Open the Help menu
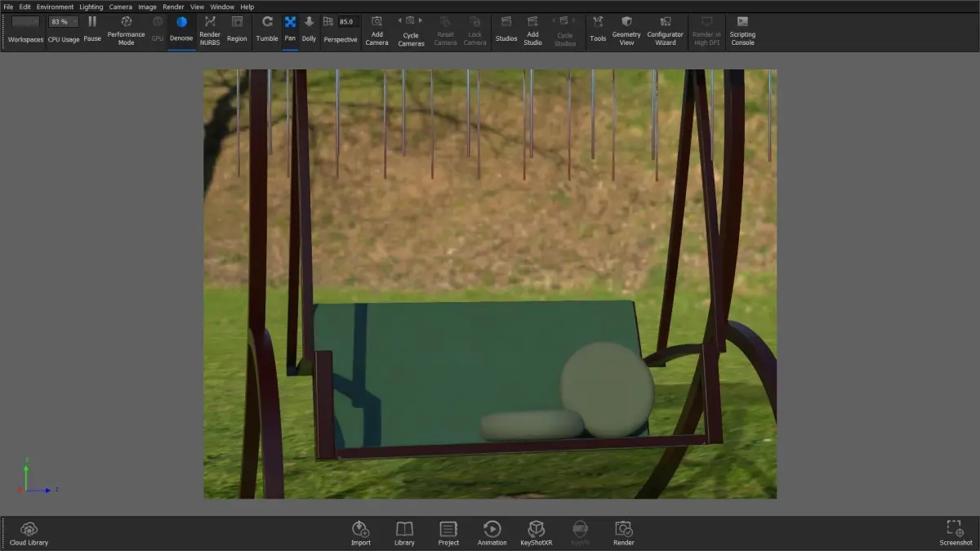Screen dimensions: 980x551 pos(247,7)
